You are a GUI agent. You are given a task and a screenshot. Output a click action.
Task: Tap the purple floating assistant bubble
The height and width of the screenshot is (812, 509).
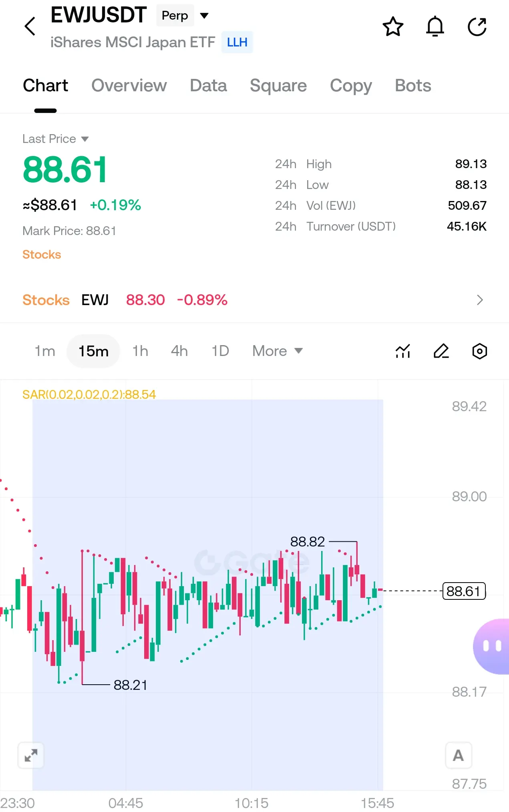pos(491,646)
